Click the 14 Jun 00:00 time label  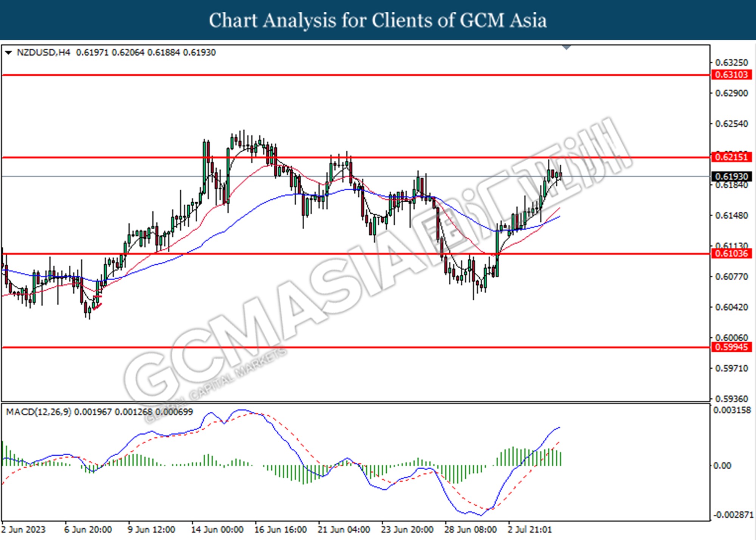[x=217, y=529]
